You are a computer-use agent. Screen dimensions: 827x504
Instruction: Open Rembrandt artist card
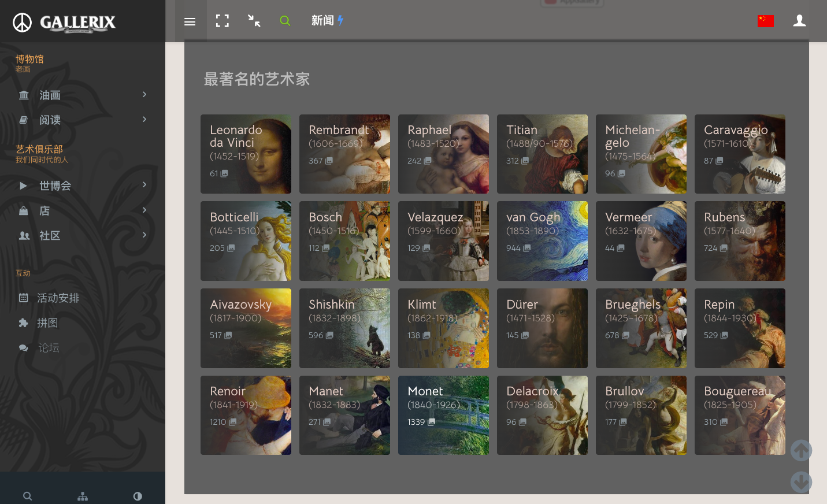pyautogui.click(x=344, y=154)
